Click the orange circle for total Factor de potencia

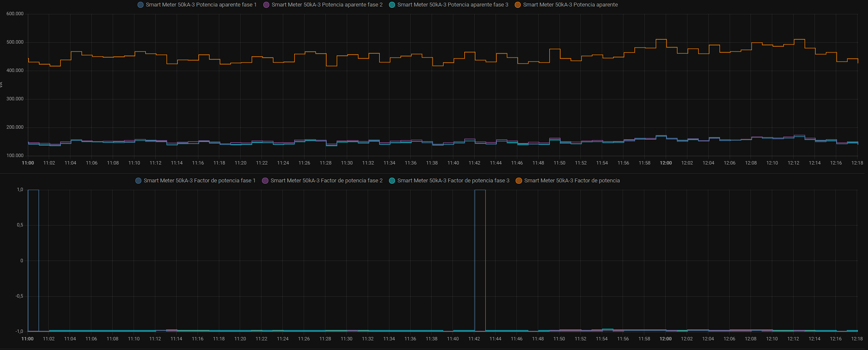[519, 181]
